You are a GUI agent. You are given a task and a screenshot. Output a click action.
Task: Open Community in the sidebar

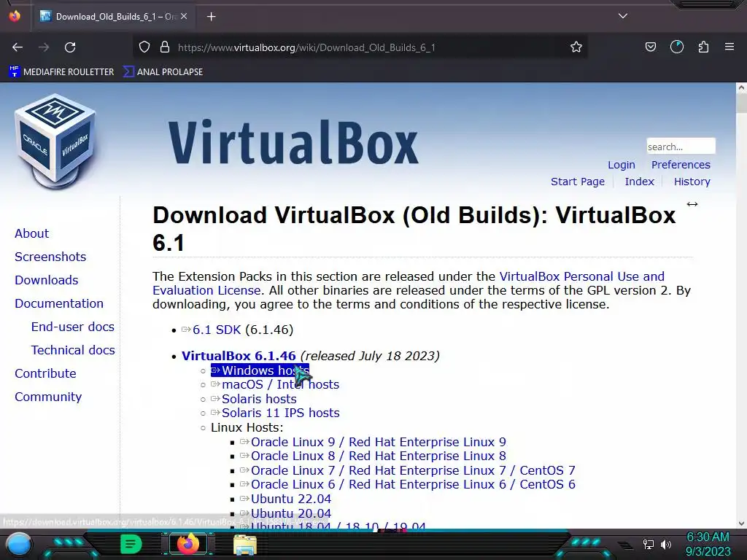click(x=48, y=397)
